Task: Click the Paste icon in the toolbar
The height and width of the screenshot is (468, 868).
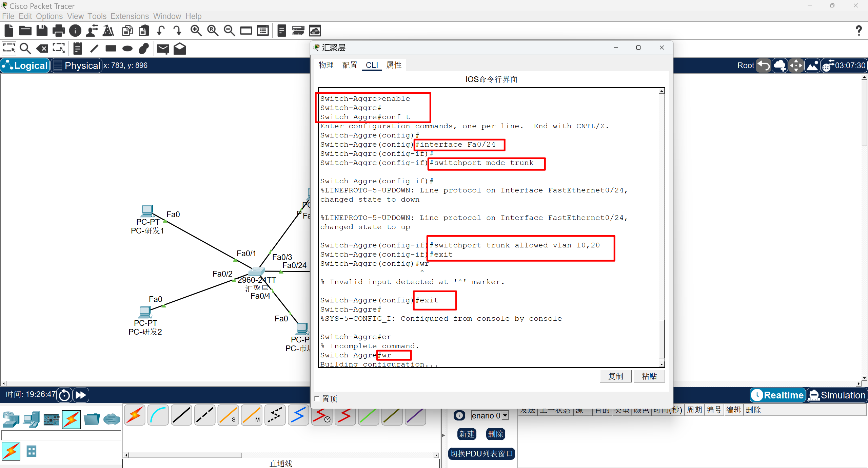Action: (x=144, y=31)
